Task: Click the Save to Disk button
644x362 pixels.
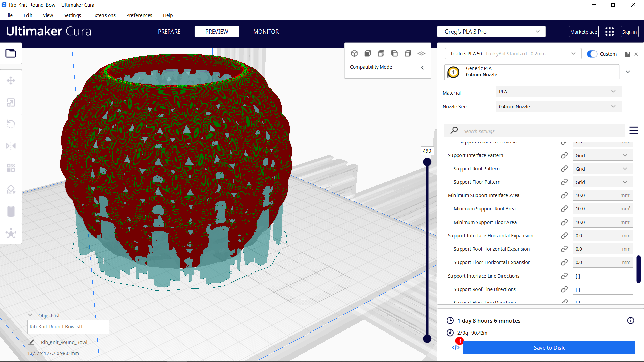Action: (x=549, y=348)
